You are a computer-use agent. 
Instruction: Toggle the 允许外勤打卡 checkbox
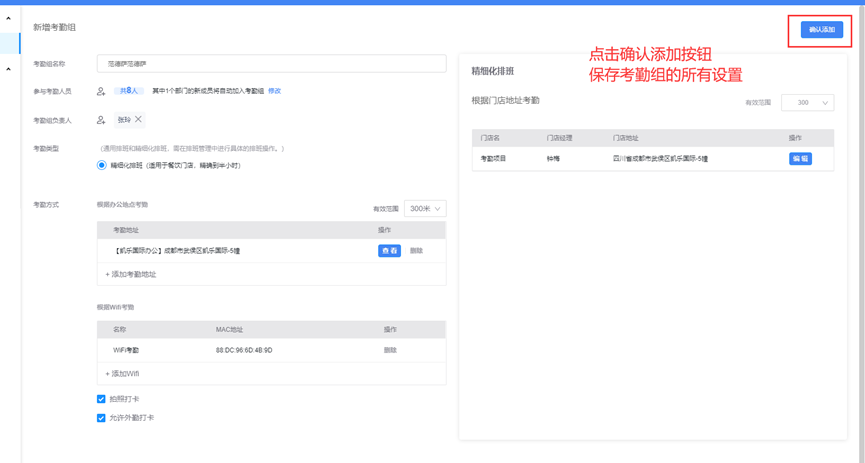pyautogui.click(x=101, y=418)
